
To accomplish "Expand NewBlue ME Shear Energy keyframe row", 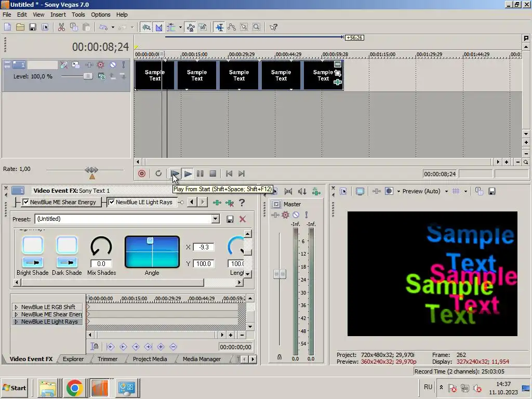I will pos(16,314).
